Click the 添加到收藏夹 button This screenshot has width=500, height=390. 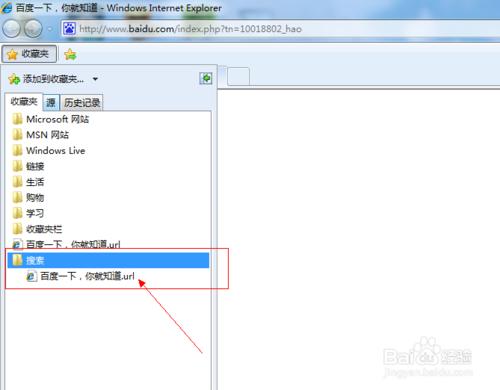[47, 79]
